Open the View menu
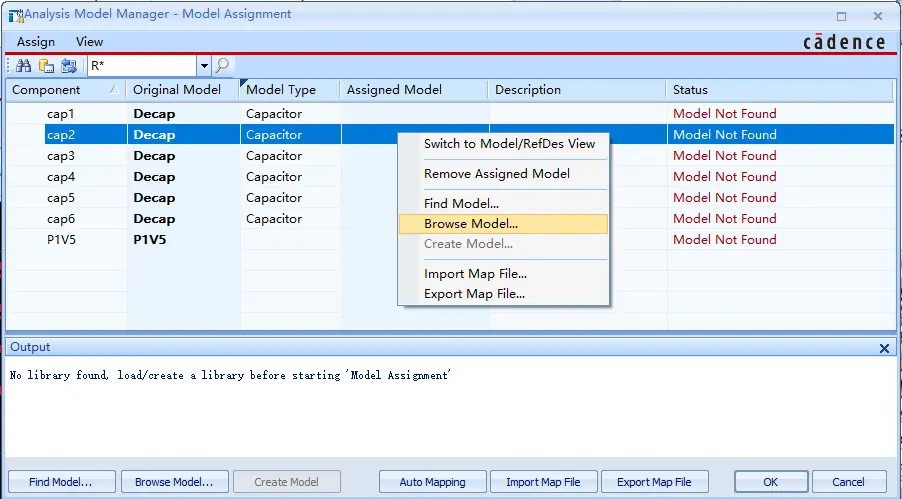The image size is (902, 499). [89, 41]
